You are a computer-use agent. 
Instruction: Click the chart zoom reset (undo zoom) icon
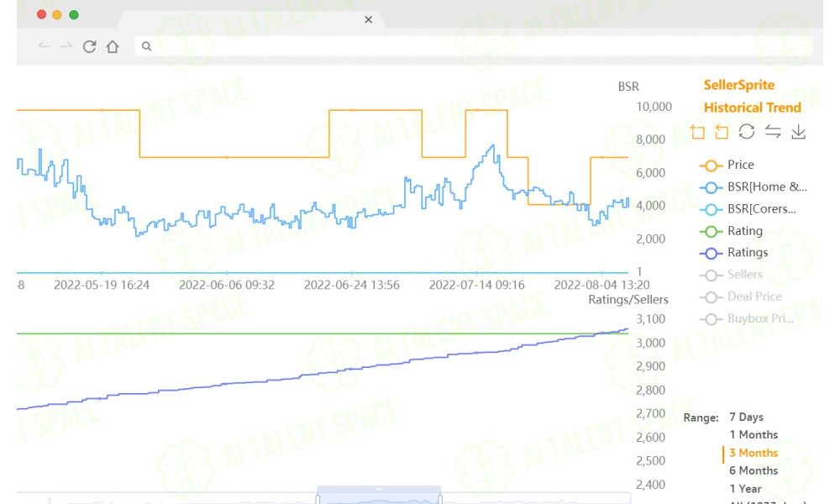[x=722, y=132]
